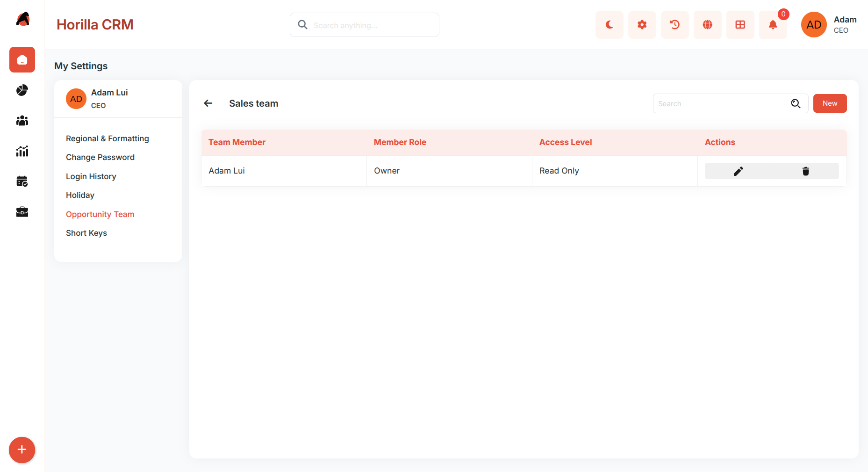
Task: Click the Horilla logo icon
Action: pyautogui.click(x=22, y=19)
